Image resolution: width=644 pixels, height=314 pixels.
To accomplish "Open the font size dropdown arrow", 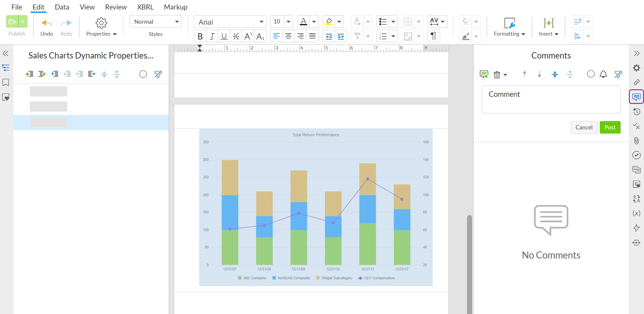I will (288, 22).
